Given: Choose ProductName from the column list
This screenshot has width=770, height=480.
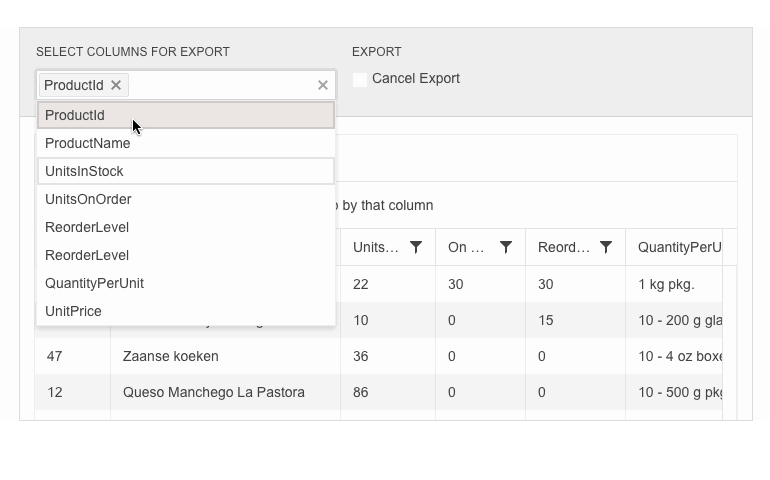Looking at the screenshot, I should pyautogui.click(x=186, y=143).
